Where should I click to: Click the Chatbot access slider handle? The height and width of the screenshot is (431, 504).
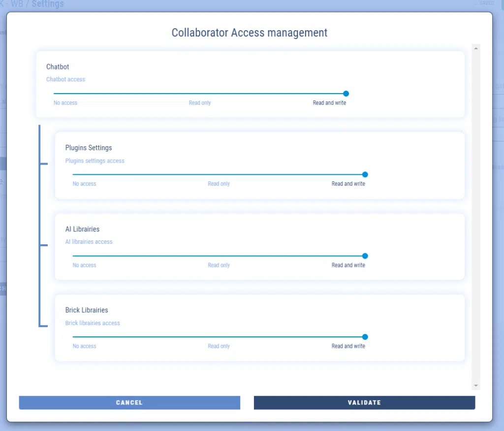(346, 94)
